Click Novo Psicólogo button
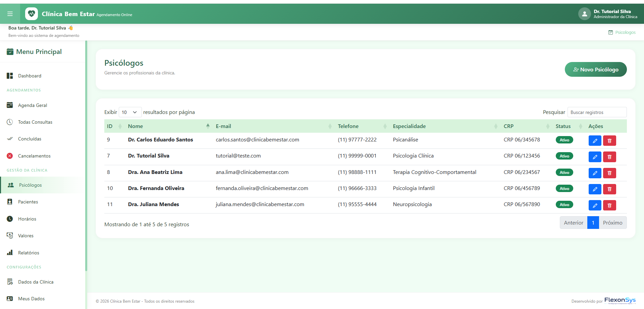Image resolution: width=644 pixels, height=309 pixels. [596, 69]
